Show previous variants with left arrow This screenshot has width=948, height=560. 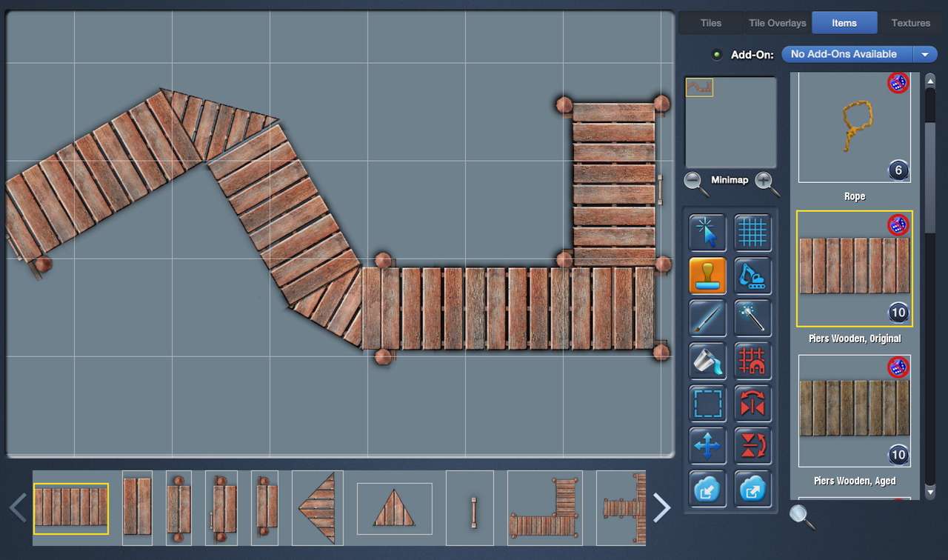[16, 507]
